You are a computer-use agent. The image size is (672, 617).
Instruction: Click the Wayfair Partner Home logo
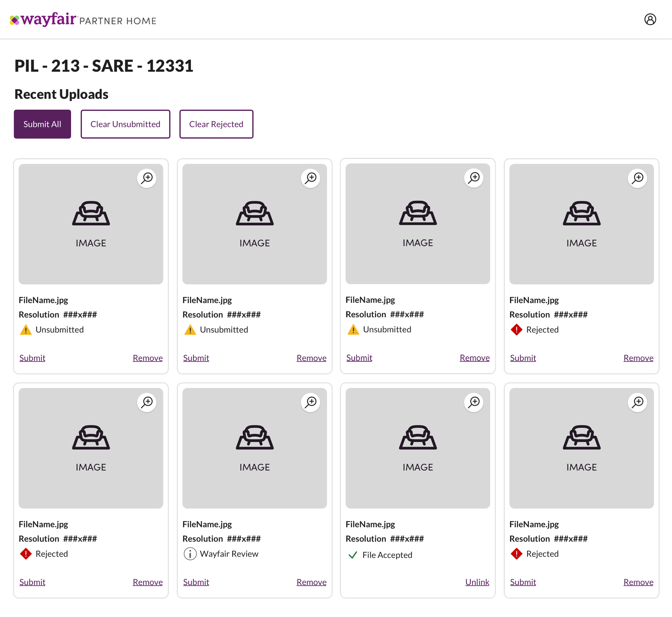click(x=83, y=19)
